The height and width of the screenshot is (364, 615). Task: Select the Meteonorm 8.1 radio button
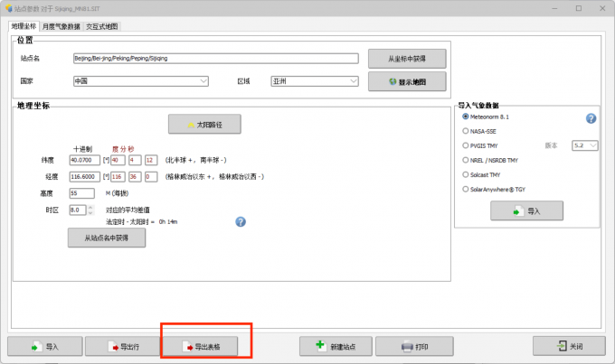coord(466,117)
